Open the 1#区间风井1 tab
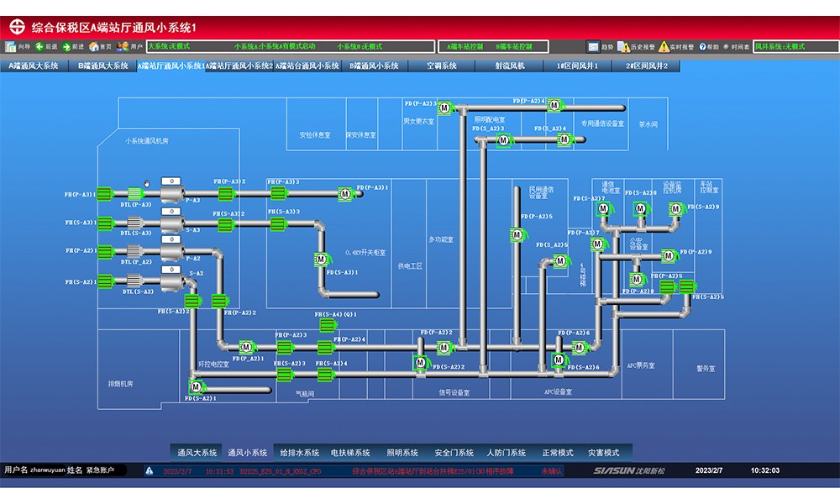The width and height of the screenshot is (840, 504). (578, 66)
